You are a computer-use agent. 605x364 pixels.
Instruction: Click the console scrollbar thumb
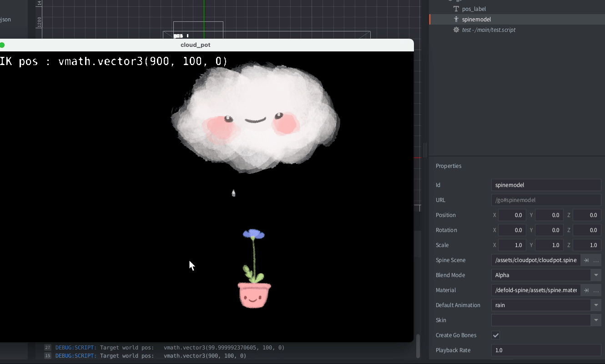click(x=418, y=347)
